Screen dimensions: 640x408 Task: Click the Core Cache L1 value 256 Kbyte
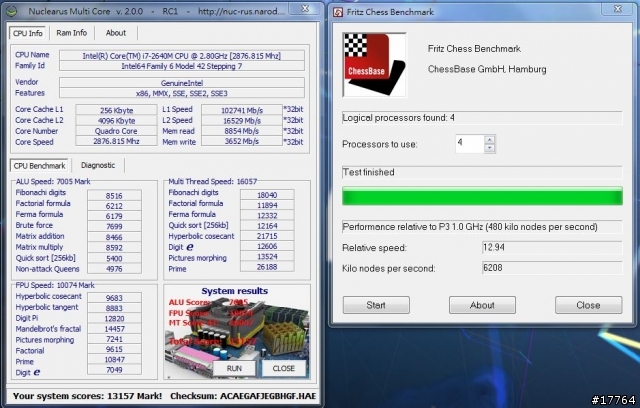(116, 110)
